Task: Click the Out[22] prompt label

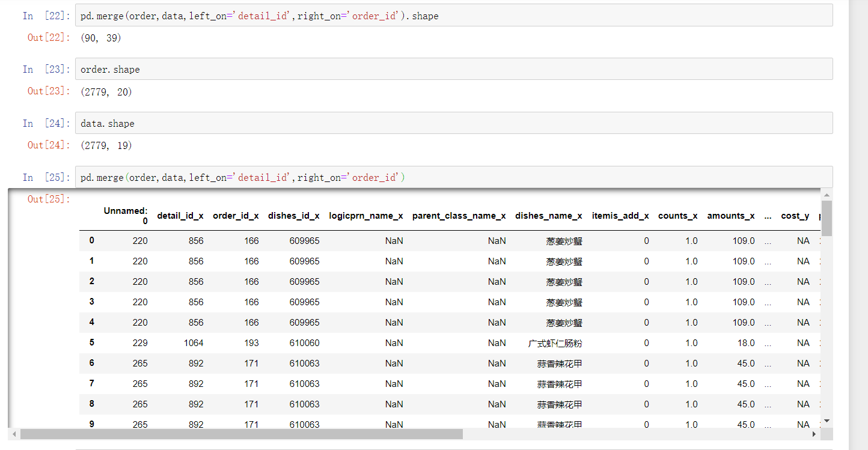Action: (x=49, y=37)
